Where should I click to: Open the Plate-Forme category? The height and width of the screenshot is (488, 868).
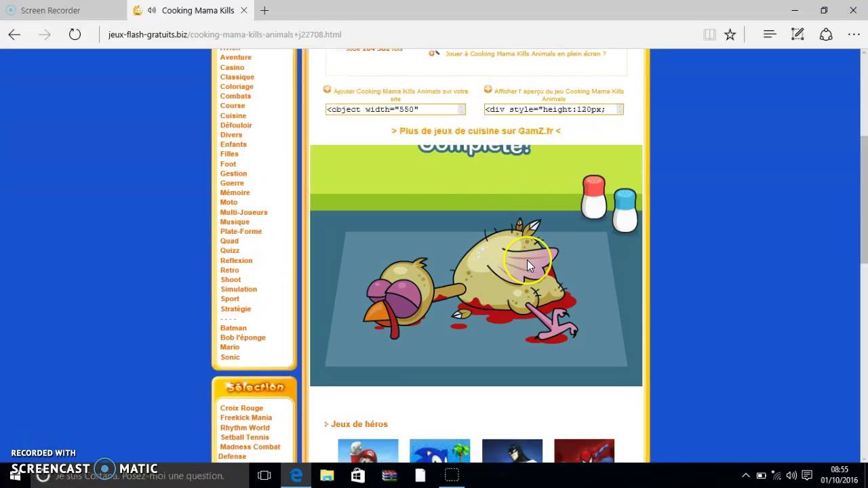point(241,231)
